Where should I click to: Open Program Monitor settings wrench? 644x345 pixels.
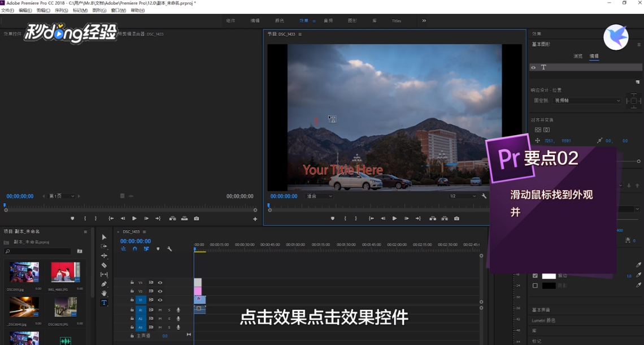(x=484, y=196)
